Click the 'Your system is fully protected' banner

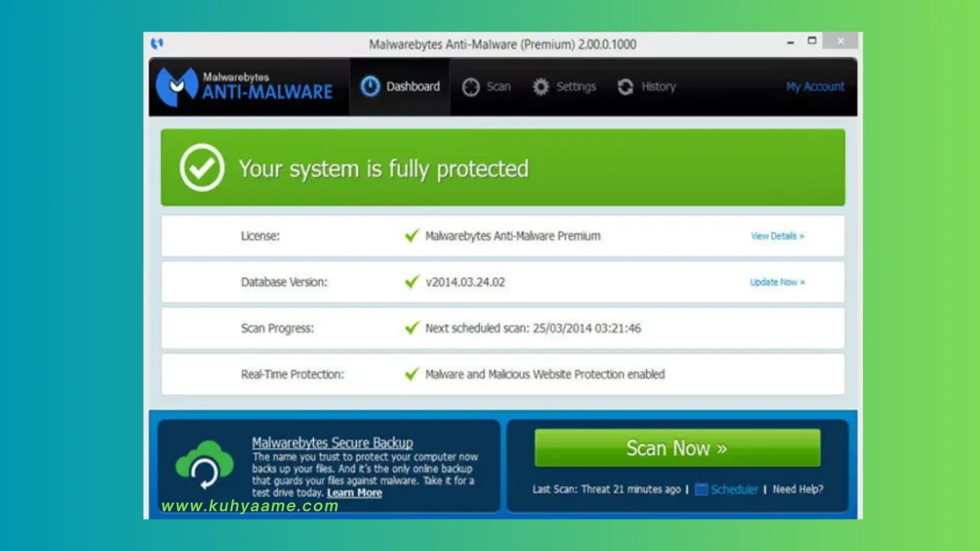[503, 168]
